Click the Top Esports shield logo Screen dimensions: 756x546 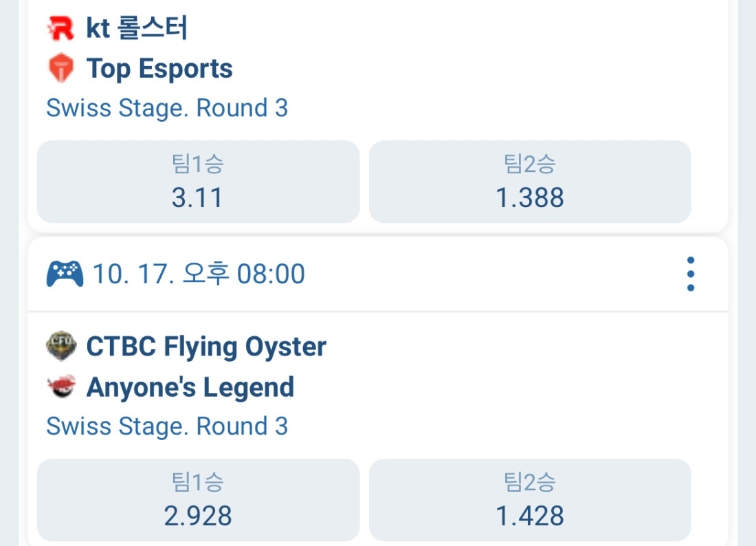click(61, 69)
